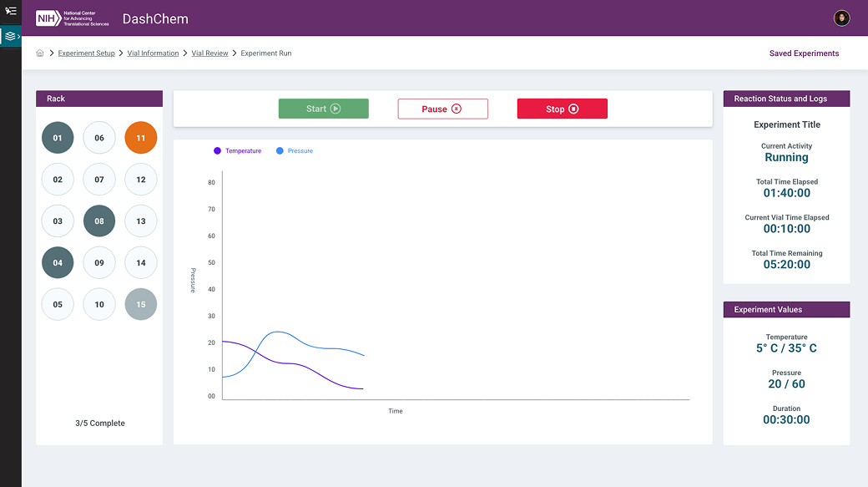The height and width of the screenshot is (487, 868).
Task: Click the home breadcrumb icon
Action: (40, 53)
